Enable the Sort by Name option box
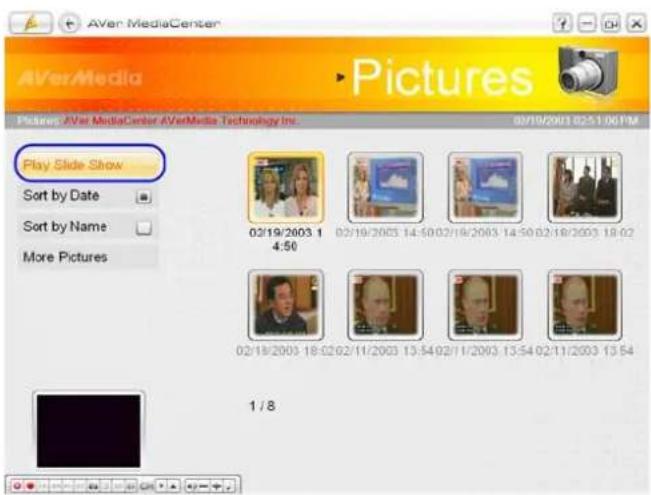The width and height of the screenshot is (651, 495). [144, 228]
